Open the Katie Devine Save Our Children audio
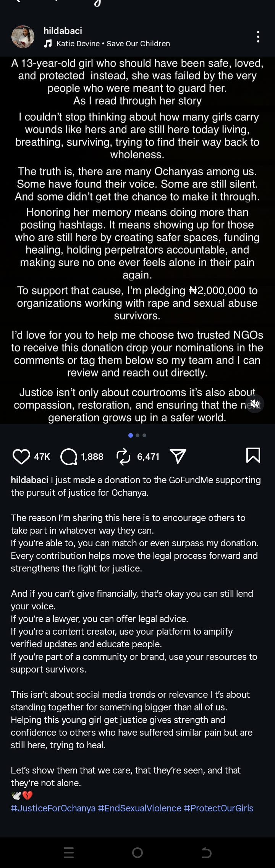This screenshot has width=275, height=868. click(113, 44)
